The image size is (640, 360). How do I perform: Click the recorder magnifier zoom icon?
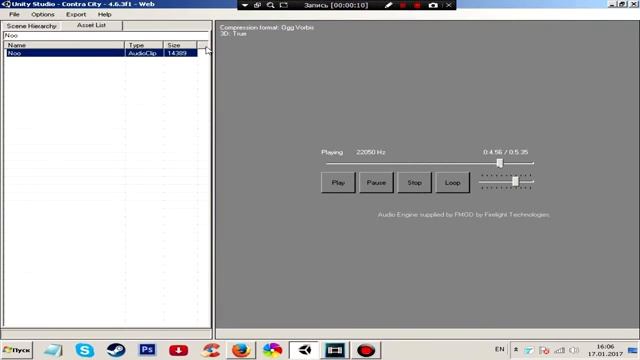[x=270, y=5]
